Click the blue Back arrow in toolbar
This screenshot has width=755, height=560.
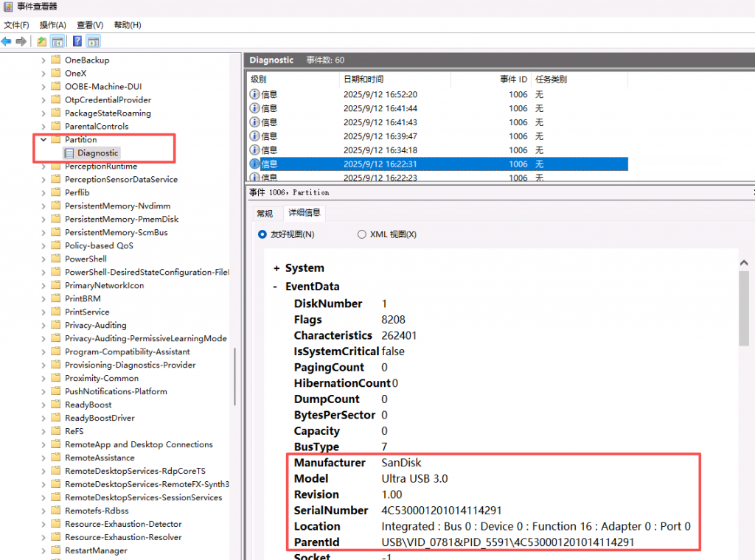(7, 41)
